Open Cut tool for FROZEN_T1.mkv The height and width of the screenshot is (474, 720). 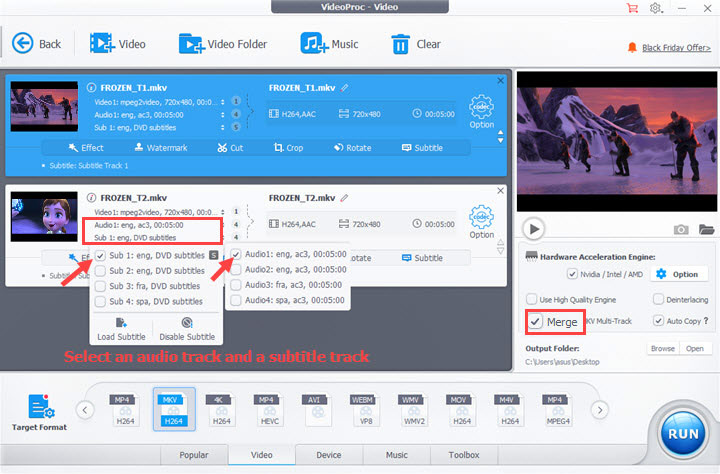230,148
